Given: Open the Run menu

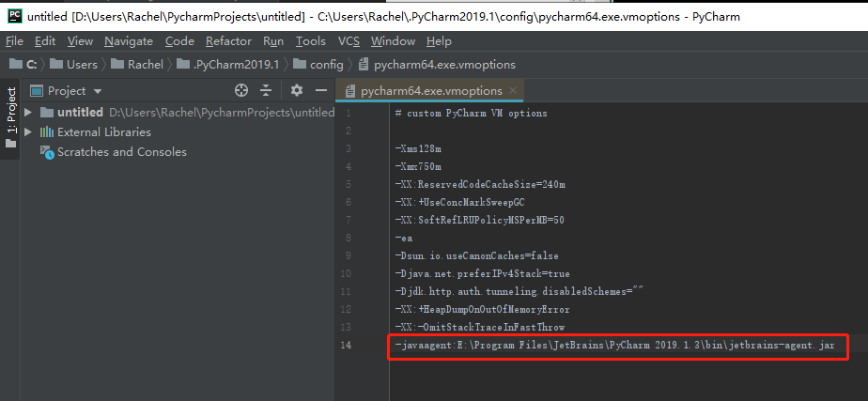Looking at the screenshot, I should [x=273, y=41].
